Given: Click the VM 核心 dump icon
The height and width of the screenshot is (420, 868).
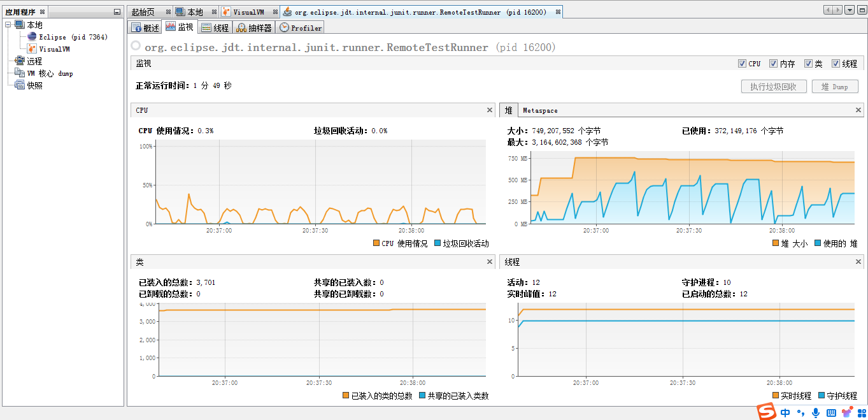Looking at the screenshot, I should point(19,73).
